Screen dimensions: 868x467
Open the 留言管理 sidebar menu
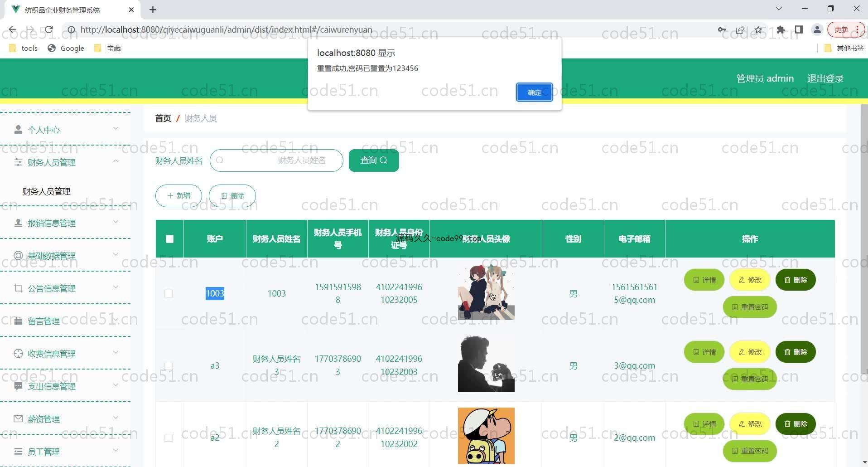(x=66, y=321)
